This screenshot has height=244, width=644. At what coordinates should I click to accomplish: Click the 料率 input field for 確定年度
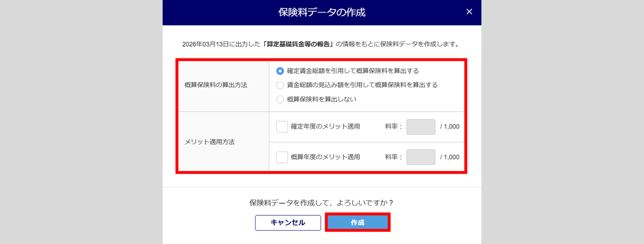(x=421, y=127)
